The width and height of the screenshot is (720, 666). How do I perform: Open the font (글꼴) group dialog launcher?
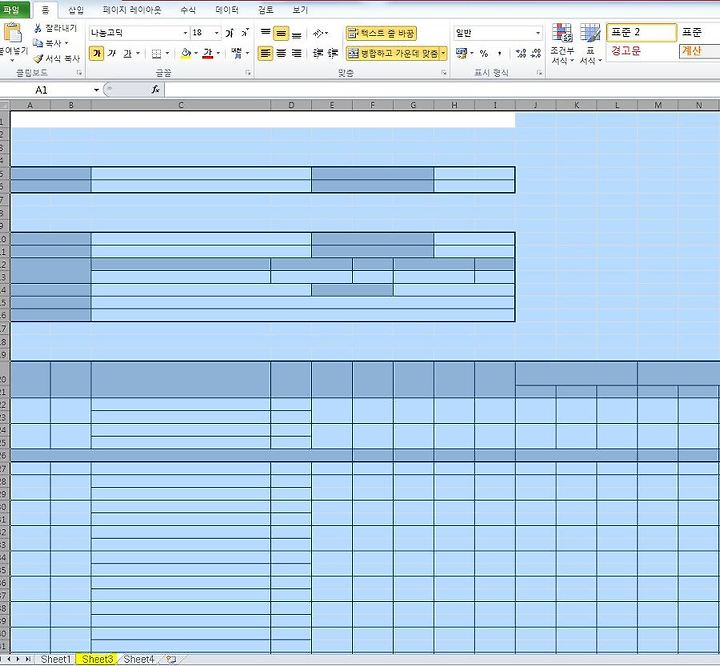coord(248,73)
